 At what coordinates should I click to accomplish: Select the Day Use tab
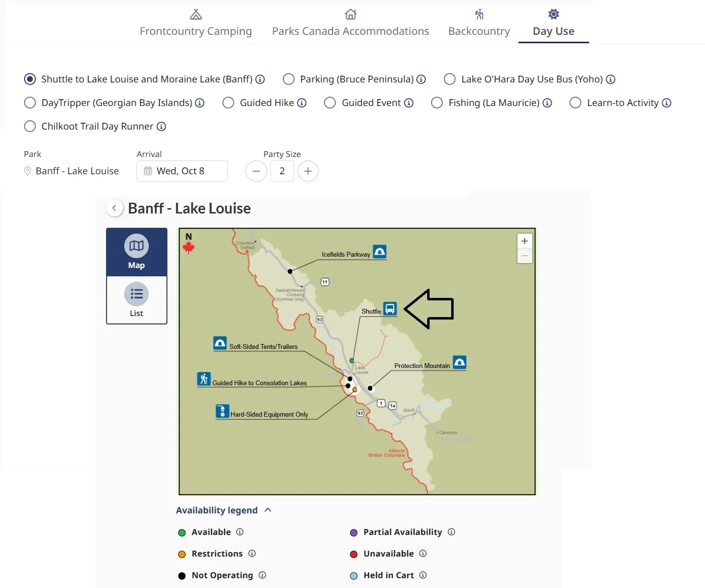click(x=553, y=23)
